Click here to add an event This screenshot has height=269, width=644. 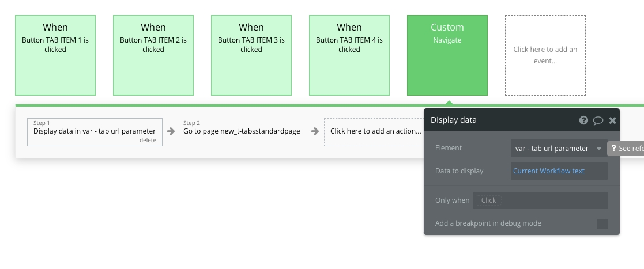[545, 55]
